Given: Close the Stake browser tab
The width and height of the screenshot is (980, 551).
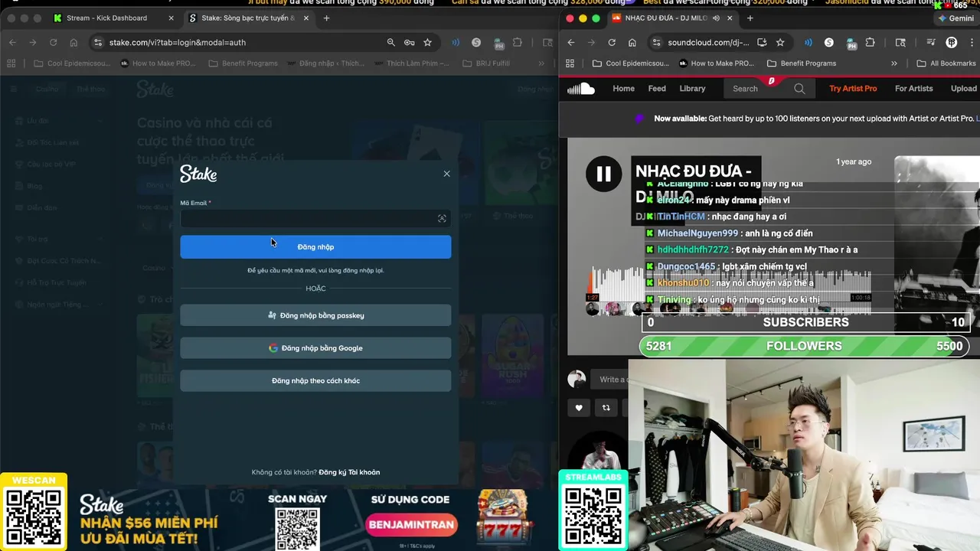Looking at the screenshot, I should pos(305,18).
